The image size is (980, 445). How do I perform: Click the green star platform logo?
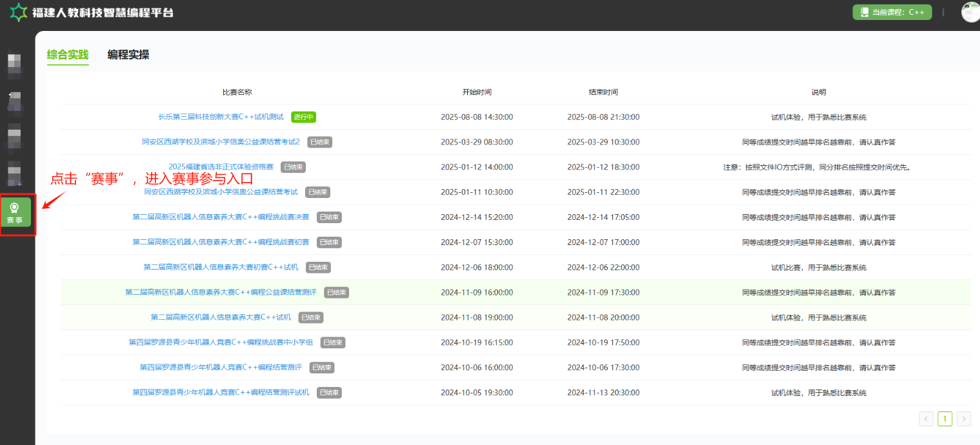(x=19, y=12)
